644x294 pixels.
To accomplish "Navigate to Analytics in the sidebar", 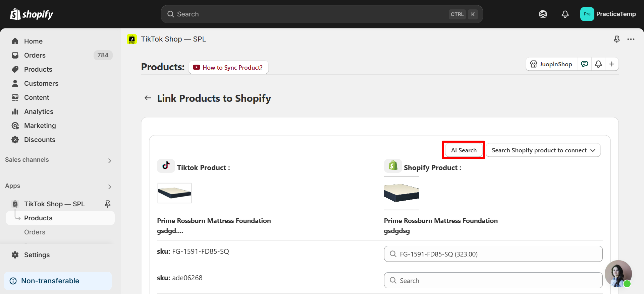I will click(39, 112).
